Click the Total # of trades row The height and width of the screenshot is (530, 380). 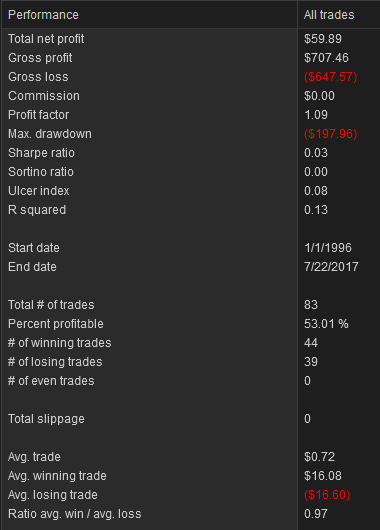(x=190, y=305)
